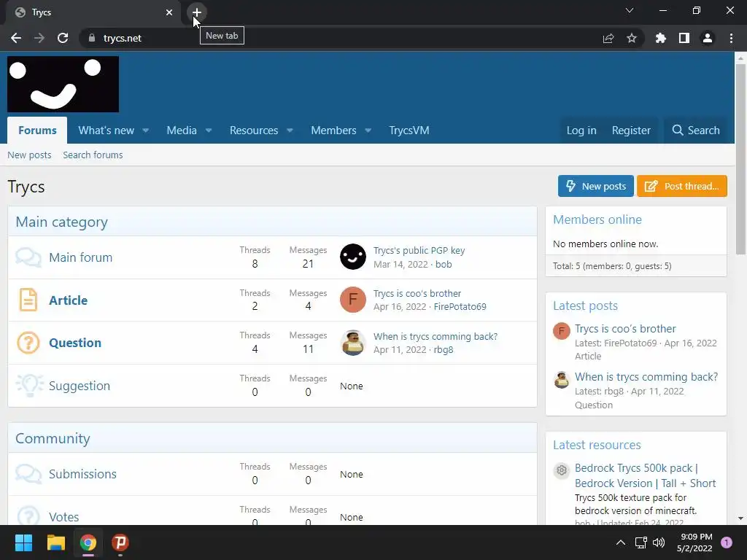This screenshot has width=747, height=560.
Task: Open the Chrome profile icon
Action: coord(708,38)
